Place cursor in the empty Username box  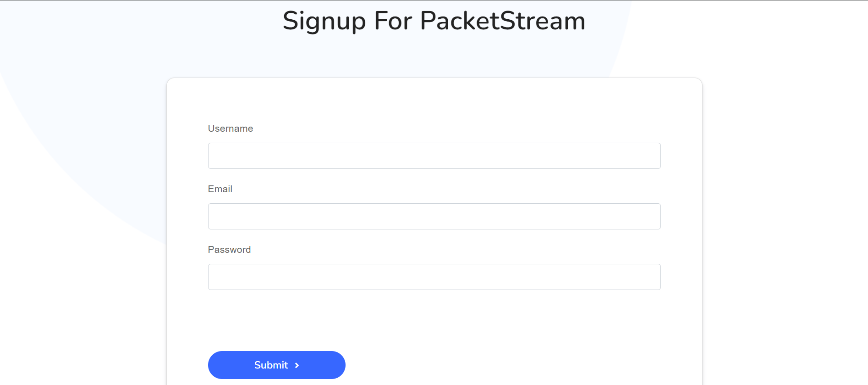pyautogui.click(x=434, y=156)
